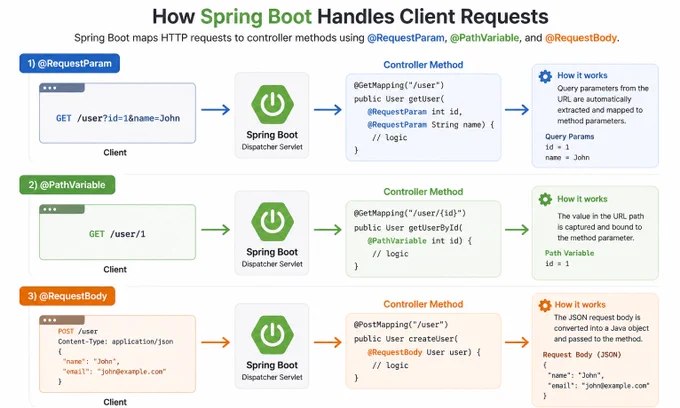Screen dimensions: 680x408
Task: Click the "POST /user" line in client box
Action: point(78,331)
